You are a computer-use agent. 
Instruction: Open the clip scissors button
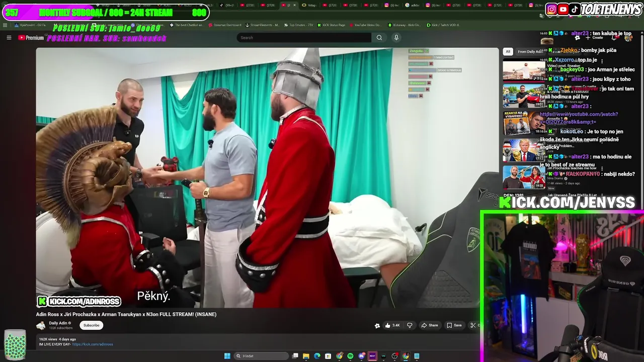click(x=473, y=325)
